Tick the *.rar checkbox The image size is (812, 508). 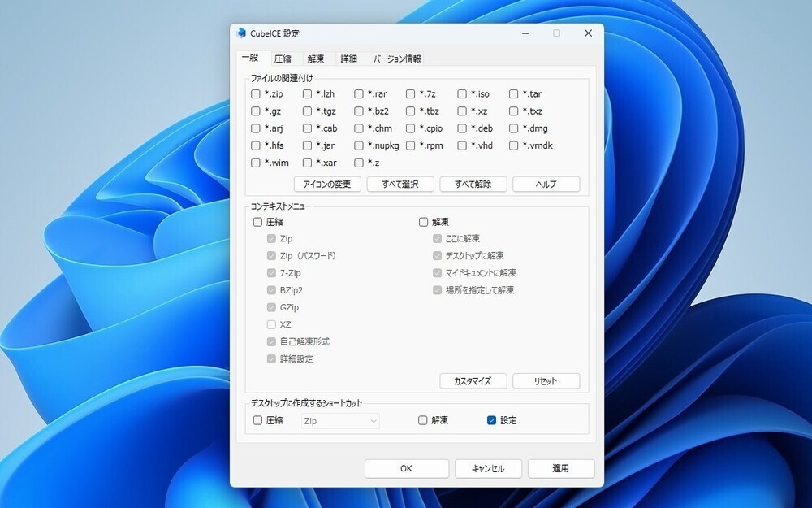coord(359,93)
